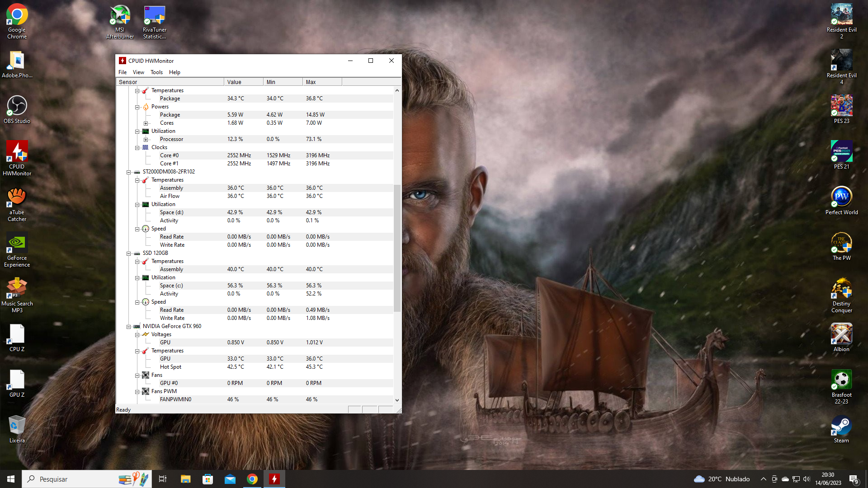Viewport: 868px width, 488px height.
Task: Open the Tools menu in HWMonitor
Action: click(x=156, y=72)
